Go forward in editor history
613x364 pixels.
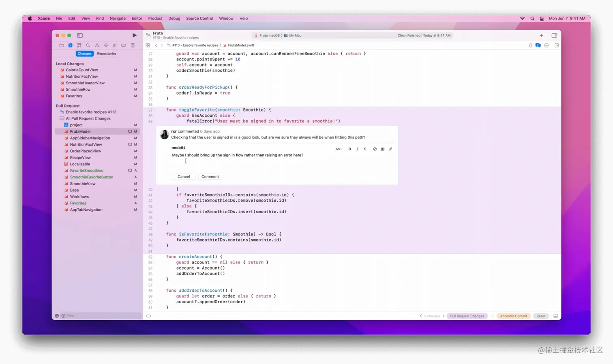(x=162, y=45)
